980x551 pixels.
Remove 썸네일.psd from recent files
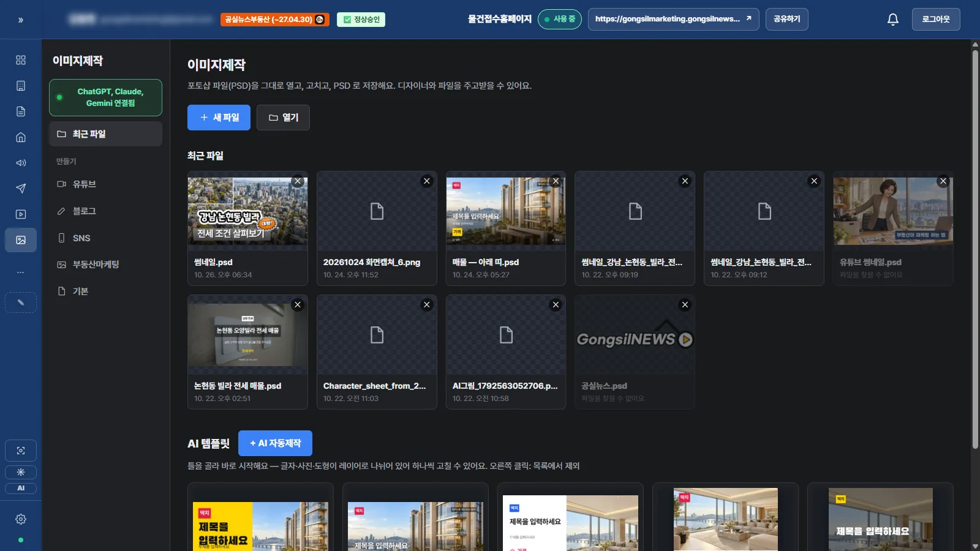(298, 181)
